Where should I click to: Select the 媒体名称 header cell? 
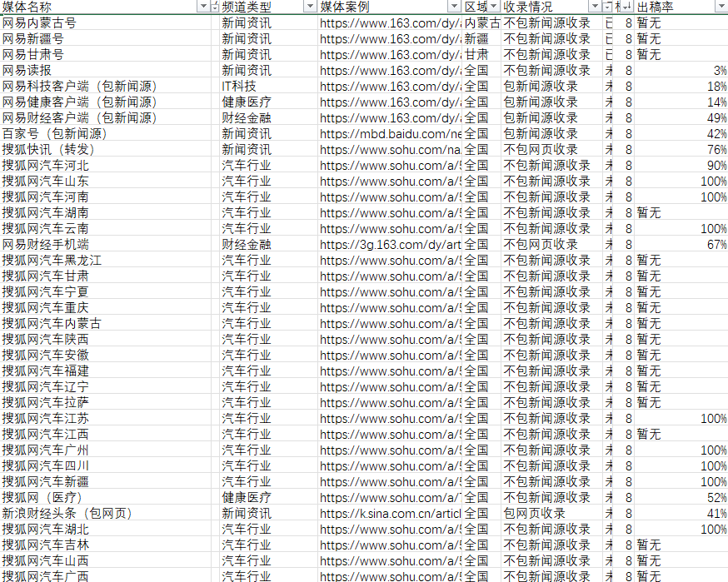pos(106,7)
